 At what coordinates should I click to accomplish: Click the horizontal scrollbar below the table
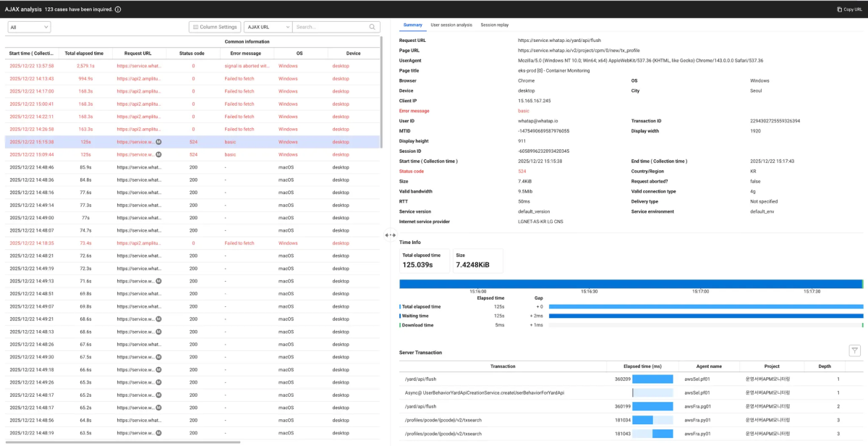pos(123,442)
